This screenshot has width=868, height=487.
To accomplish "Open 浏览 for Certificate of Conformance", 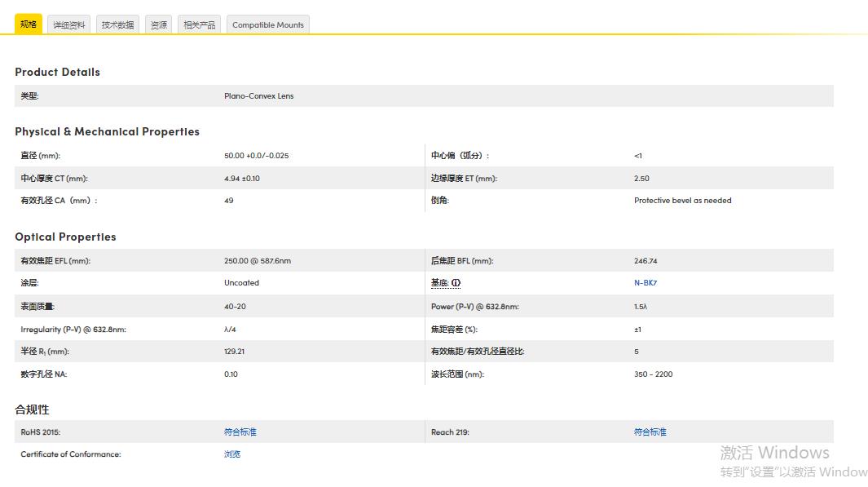I will 232,454.
